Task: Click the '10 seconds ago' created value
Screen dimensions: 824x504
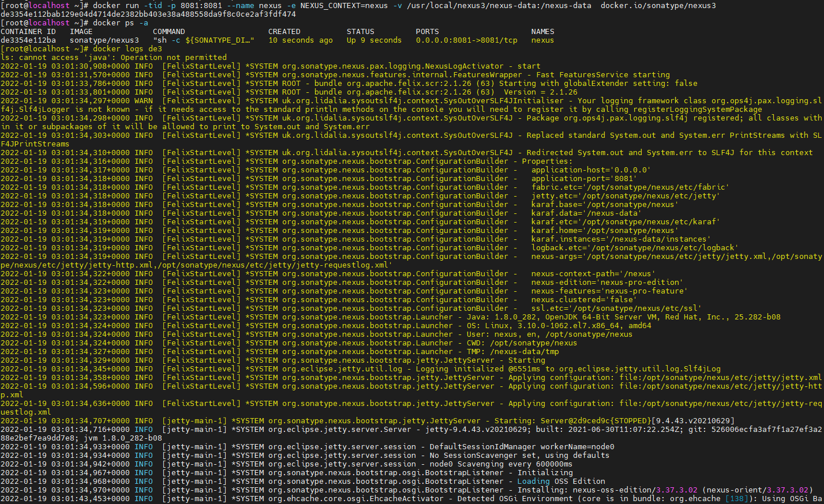Action: (301, 40)
